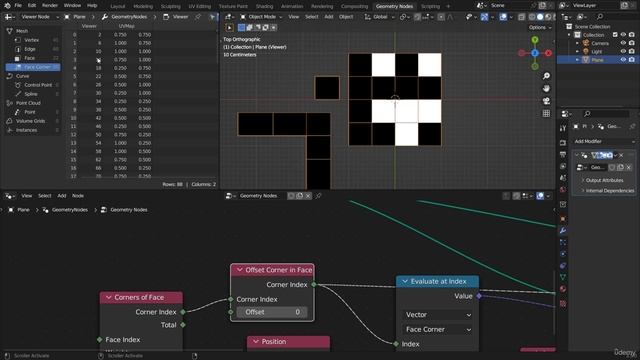The height and width of the screenshot is (360, 640).
Task: Select Camera object in outliner
Action: coord(600,43)
